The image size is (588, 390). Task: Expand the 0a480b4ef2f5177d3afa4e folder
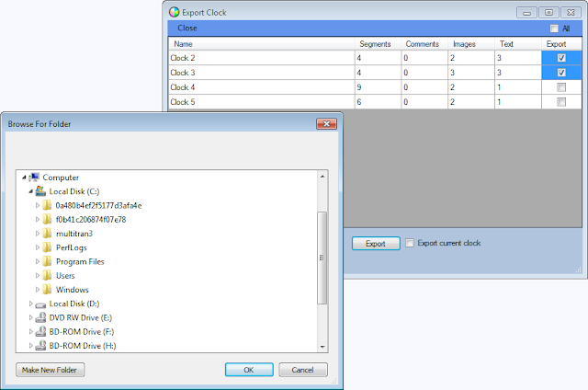point(38,205)
